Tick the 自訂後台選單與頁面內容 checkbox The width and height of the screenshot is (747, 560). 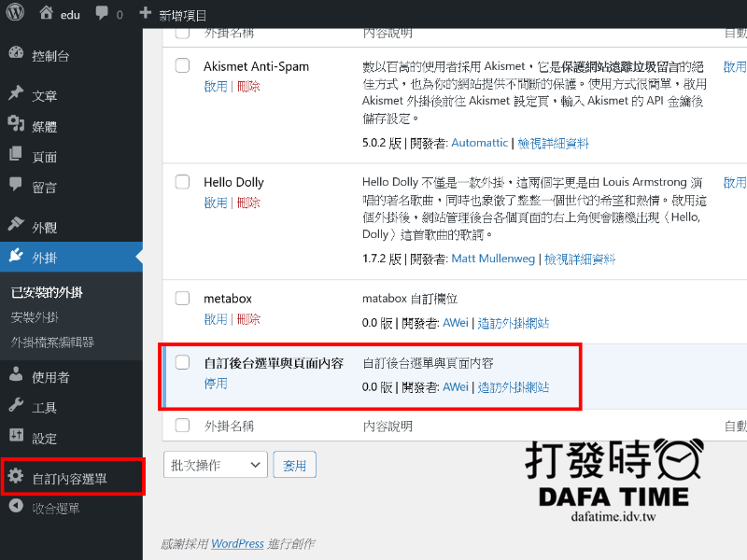(x=182, y=362)
